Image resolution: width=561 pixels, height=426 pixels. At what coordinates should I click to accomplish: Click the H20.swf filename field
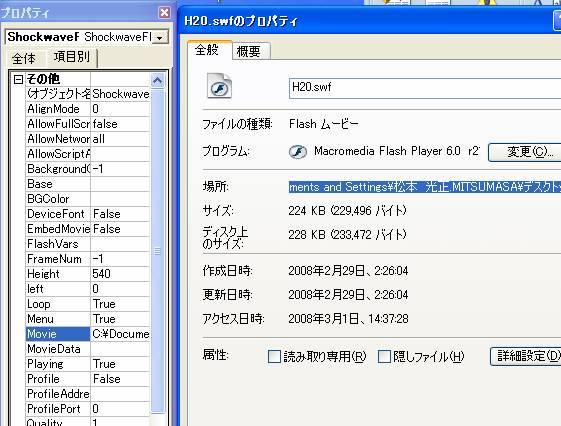[425, 88]
